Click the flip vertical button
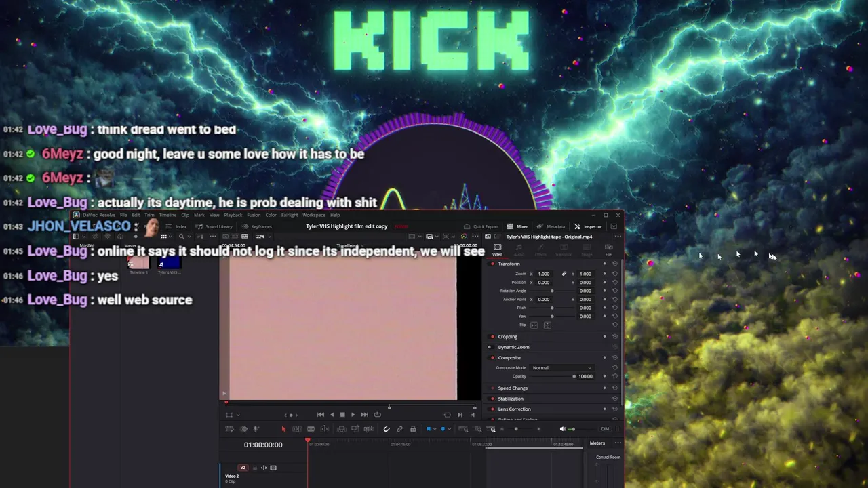 [x=547, y=325]
